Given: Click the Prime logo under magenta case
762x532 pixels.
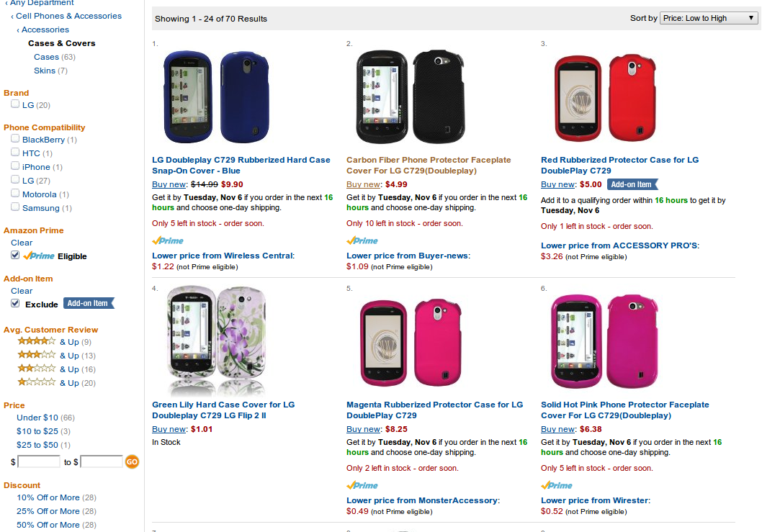Looking at the screenshot, I should click(x=362, y=485).
